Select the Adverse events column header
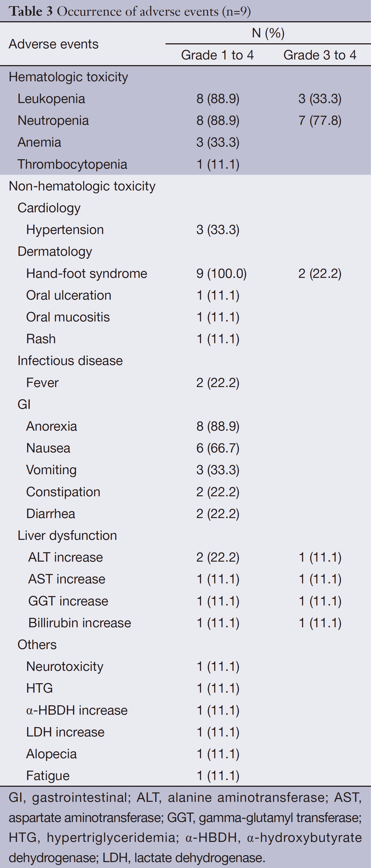This screenshot has width=371, height=868. (53, 44)
